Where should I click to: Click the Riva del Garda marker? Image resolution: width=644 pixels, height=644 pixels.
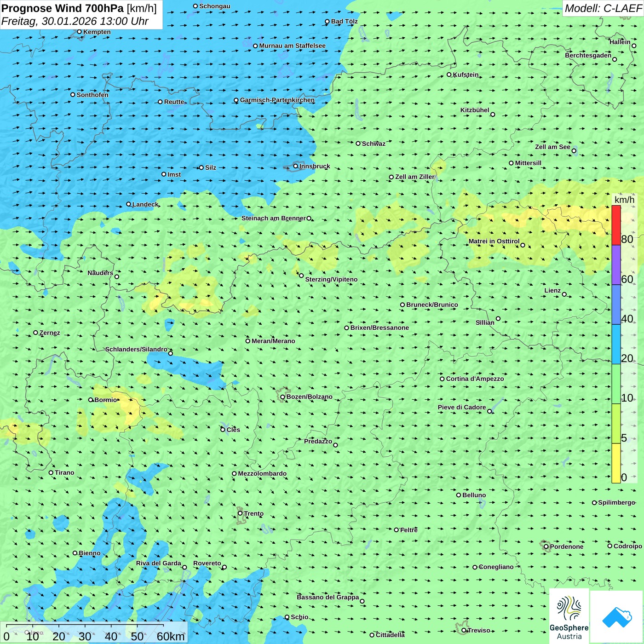tap(185, 567)
